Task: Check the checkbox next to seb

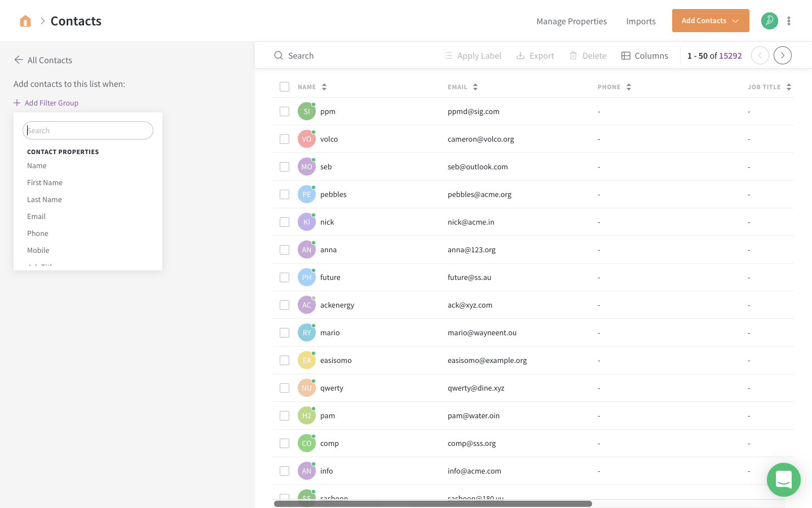Action: [x=284, y=167]
